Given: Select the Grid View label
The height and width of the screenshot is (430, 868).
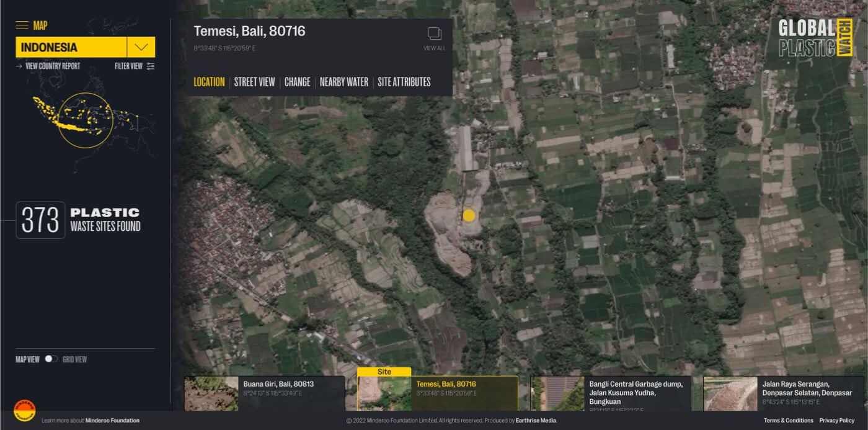Looking at the screenshot, I should coord(75,359).
